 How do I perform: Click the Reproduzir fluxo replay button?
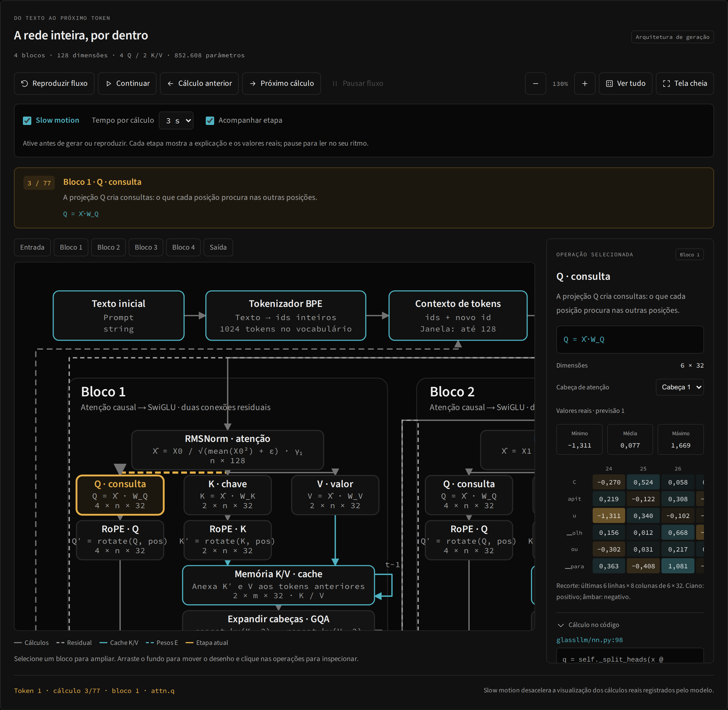click(54, 84)
